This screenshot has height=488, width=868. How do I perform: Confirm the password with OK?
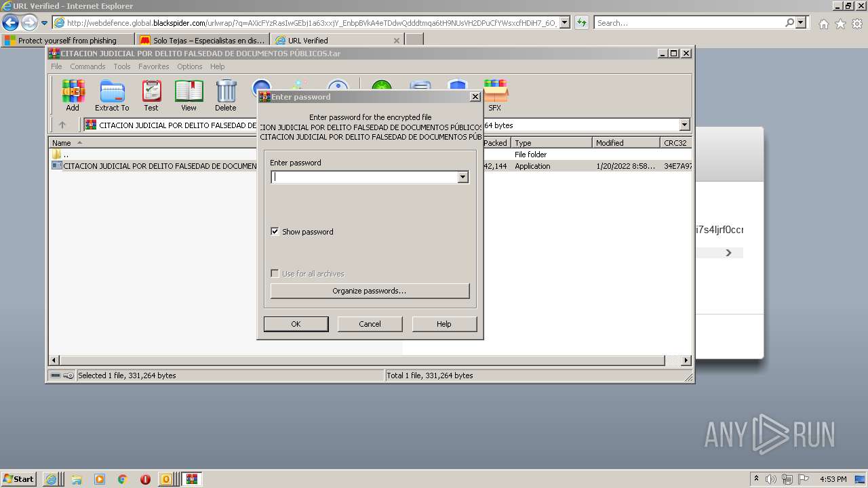(296, 324)
